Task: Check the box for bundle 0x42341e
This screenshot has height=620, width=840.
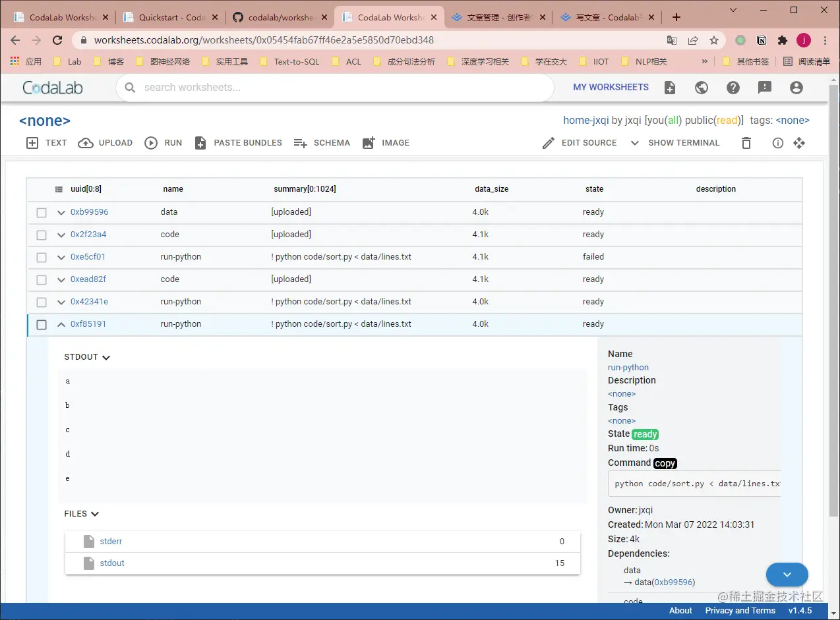Action: click(x=42, y=302)
